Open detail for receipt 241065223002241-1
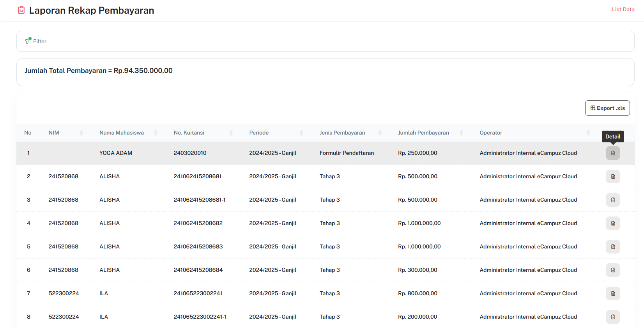The width and height of the screenshot is (644, 328). tap(613, 317)
